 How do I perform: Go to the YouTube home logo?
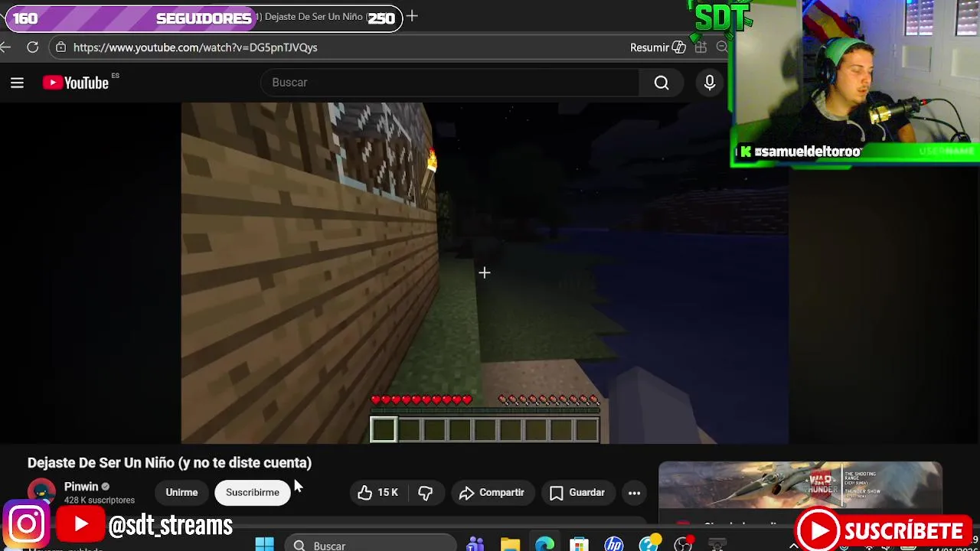[x=76, y=83]
